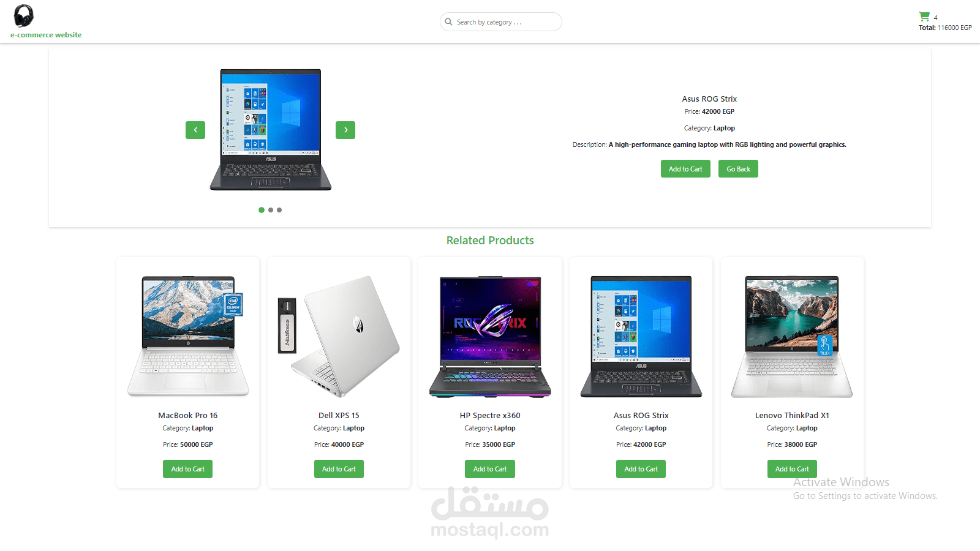Open the Lenovo ThinkPad X1 product image

pos(792,336)
